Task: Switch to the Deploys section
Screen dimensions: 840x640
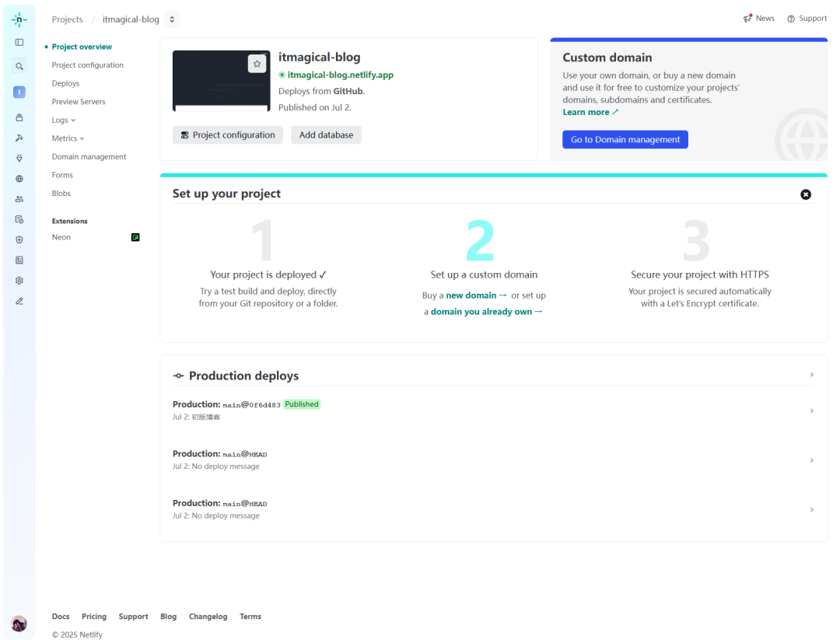Action: click(x=65, y=83)
